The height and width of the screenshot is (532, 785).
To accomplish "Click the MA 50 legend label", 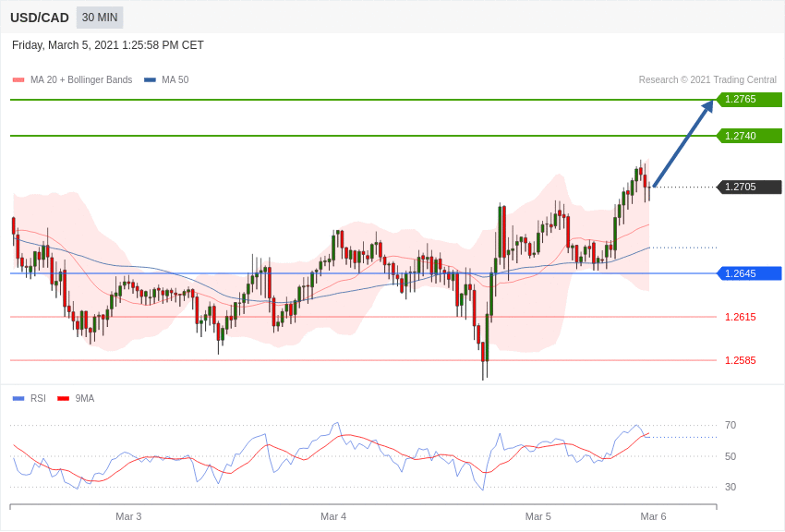I will coord(175,79).
